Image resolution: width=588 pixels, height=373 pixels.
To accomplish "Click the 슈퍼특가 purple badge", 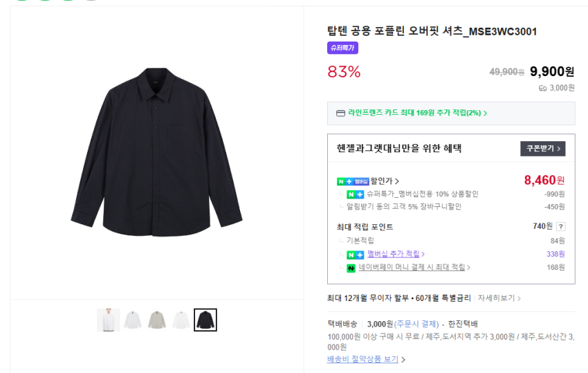I will (x=342, y=48).
